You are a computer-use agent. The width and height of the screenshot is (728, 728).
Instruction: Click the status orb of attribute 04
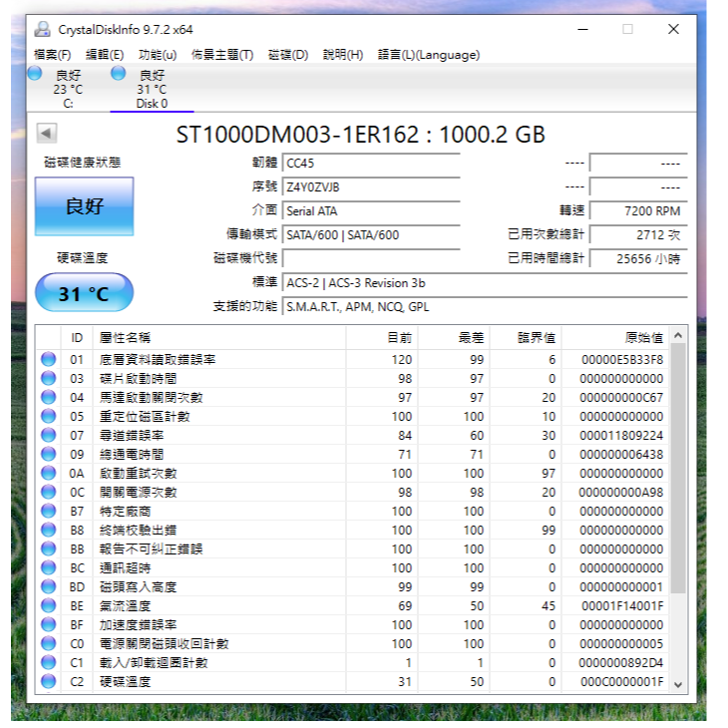[x=48, y=398]
